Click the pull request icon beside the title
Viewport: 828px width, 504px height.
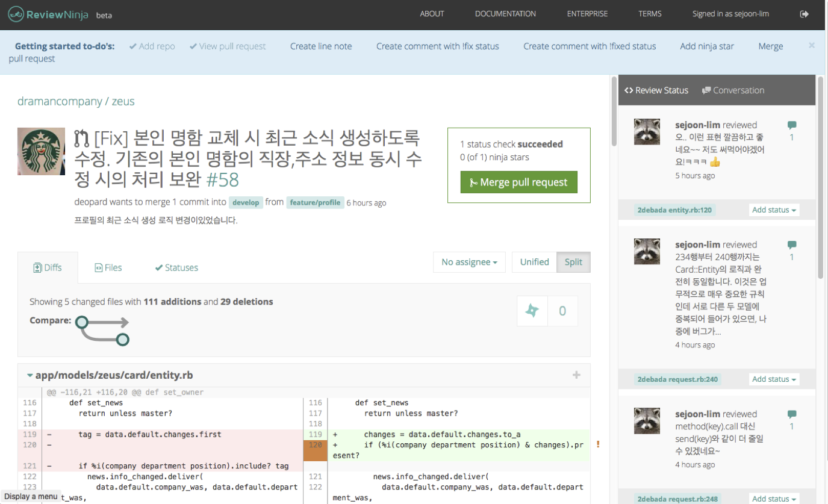(81, 139)
